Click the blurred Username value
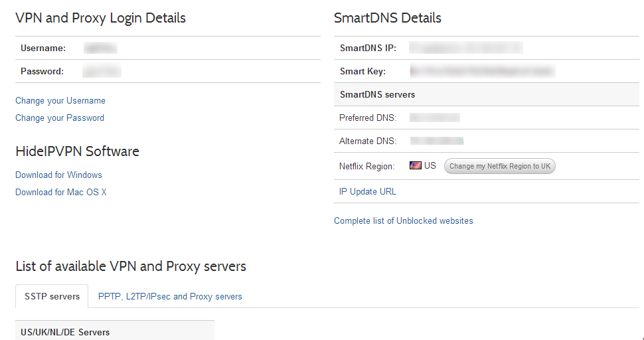Viewport: 644px width, 340px height. click(101, 48)
